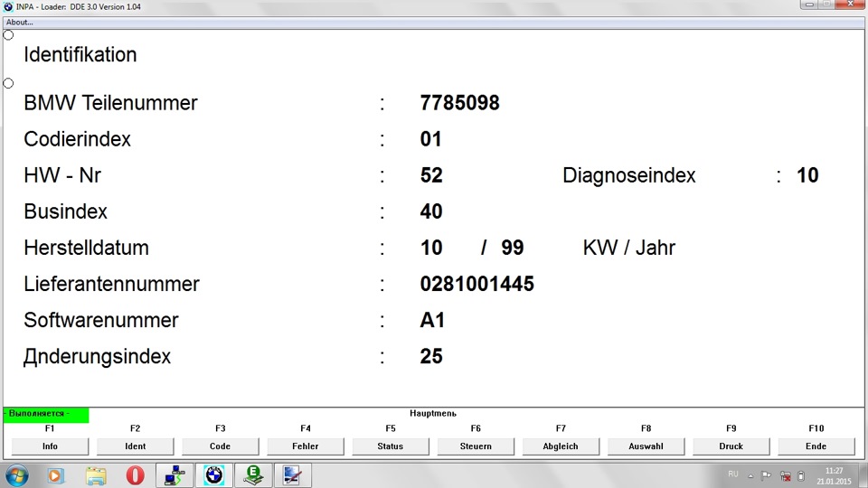Image resolution: width=868 pixels, height=488 pixels.
Task: Click the F5 Status button
Action: [391, 446]
